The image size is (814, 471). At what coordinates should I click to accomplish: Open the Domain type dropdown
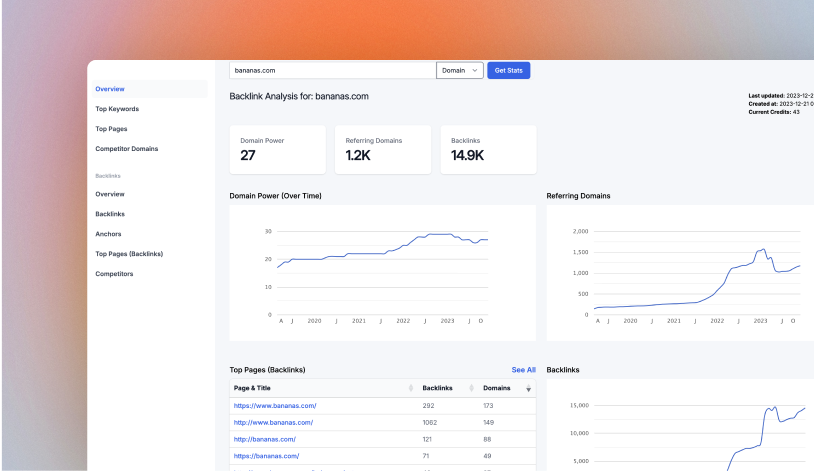(x=460, y=70)
